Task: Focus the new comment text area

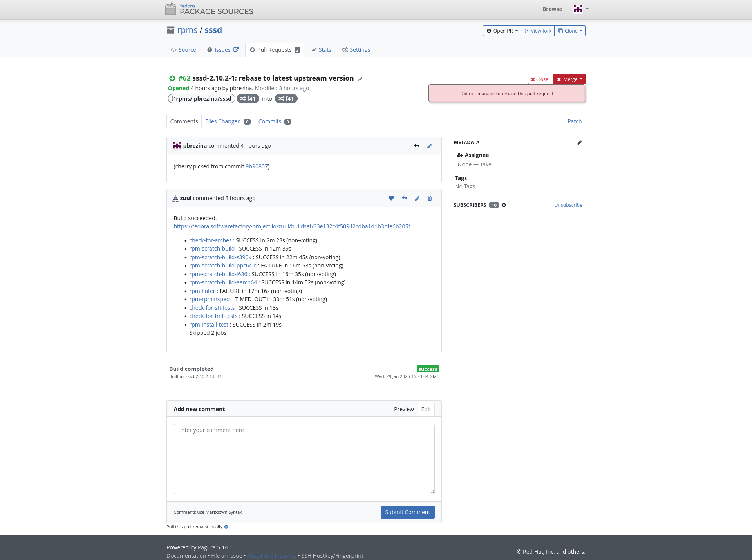Action: click(x=304, y=459)
